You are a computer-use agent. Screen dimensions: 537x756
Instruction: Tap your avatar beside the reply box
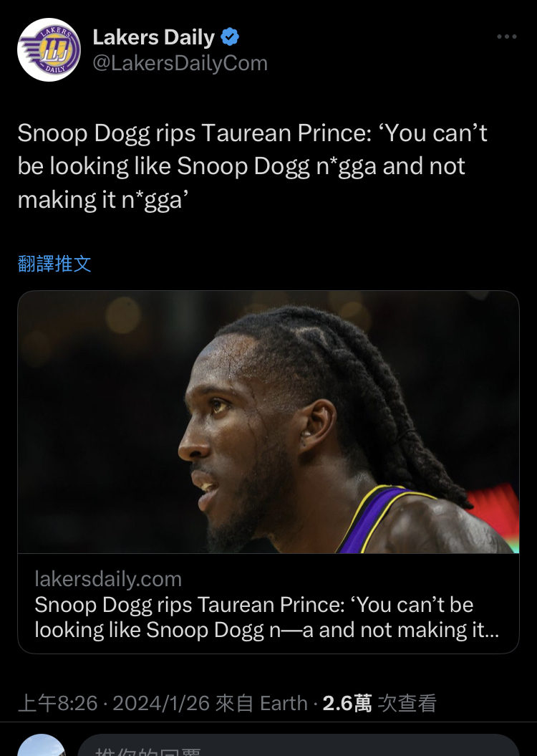[x=42, y=745]
